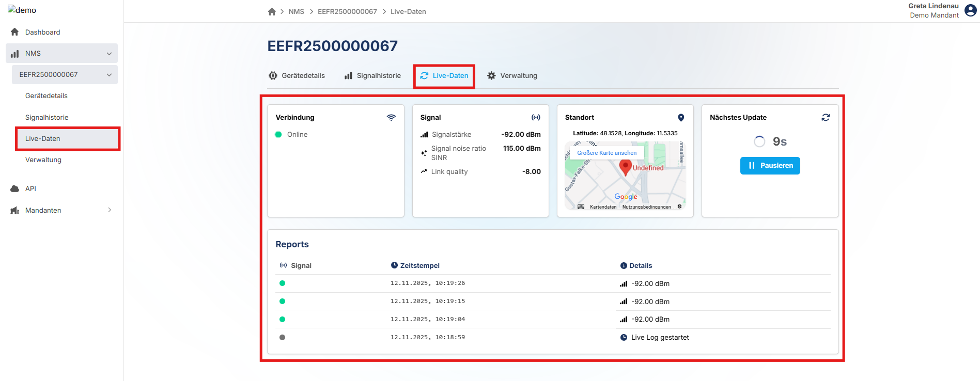Collapse the NMS sidebar section
This screenshot has height=381, width=980.
(x=109, y=54)
